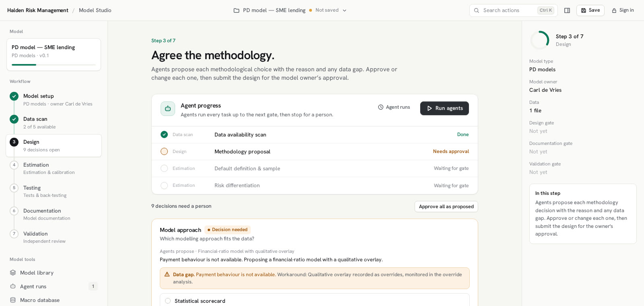The width and height of the screenshot is (644, 306).
Task: Open the Validation workflow step
Action: 54,238
